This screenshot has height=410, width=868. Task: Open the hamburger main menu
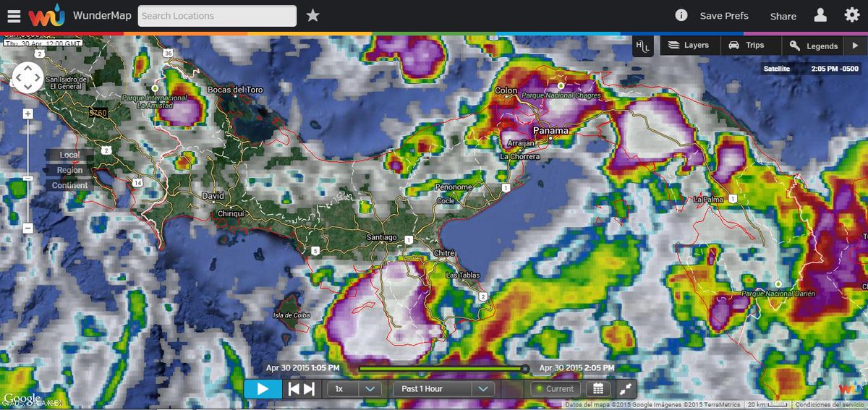tap(14, 15)
